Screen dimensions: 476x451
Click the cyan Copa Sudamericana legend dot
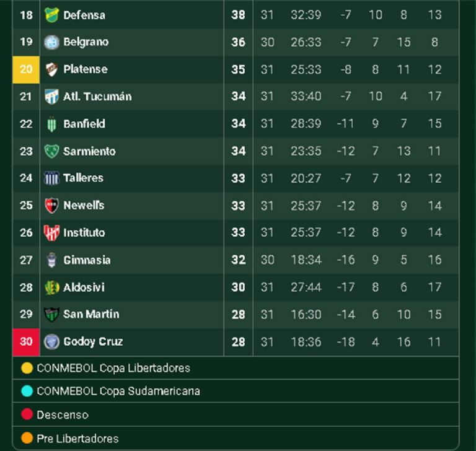tap(27, 392)
